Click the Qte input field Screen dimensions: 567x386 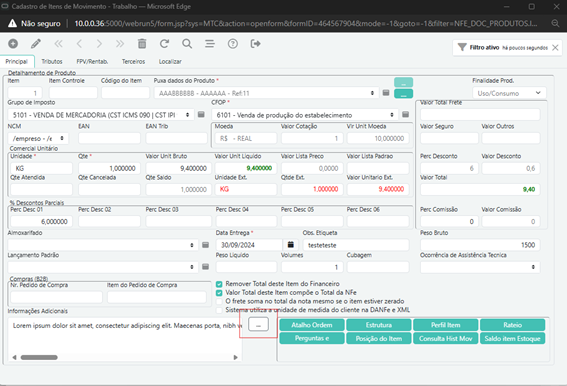point(109,168)
